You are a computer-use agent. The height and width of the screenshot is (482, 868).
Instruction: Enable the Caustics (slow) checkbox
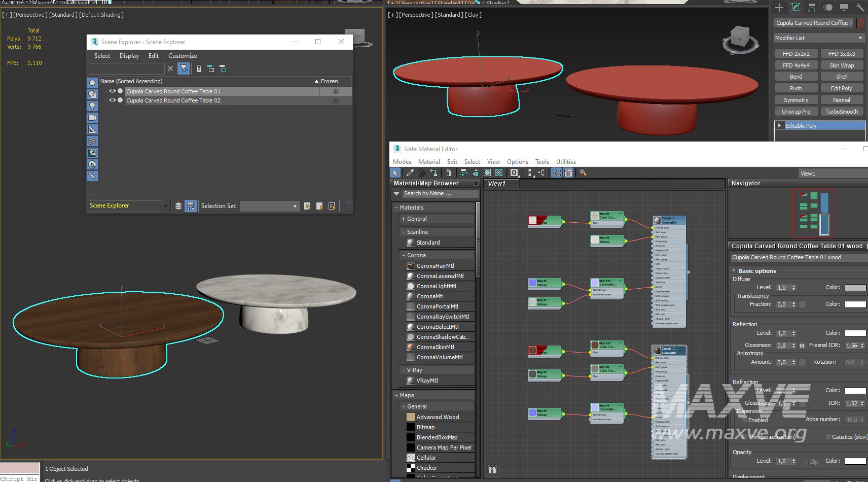(828, 436)
